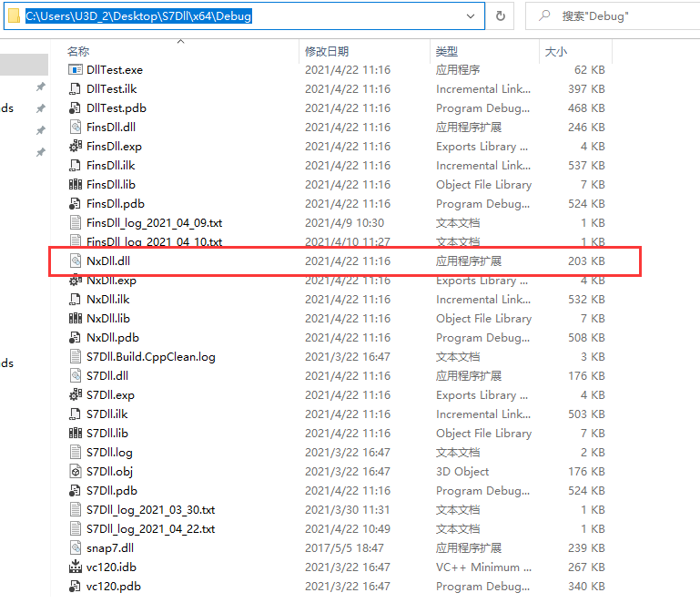Click the NxDll.pdb file icon
Screen dimensions: 700x603
tap(76, 338)
